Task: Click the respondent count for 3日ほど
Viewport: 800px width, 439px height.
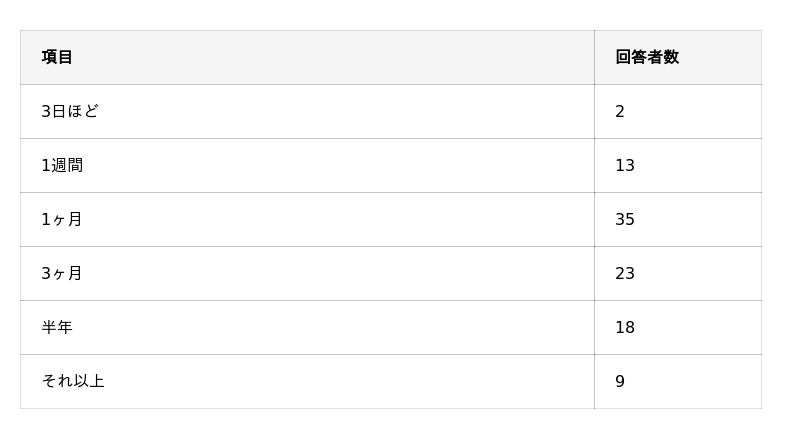Action: point(620,111)
